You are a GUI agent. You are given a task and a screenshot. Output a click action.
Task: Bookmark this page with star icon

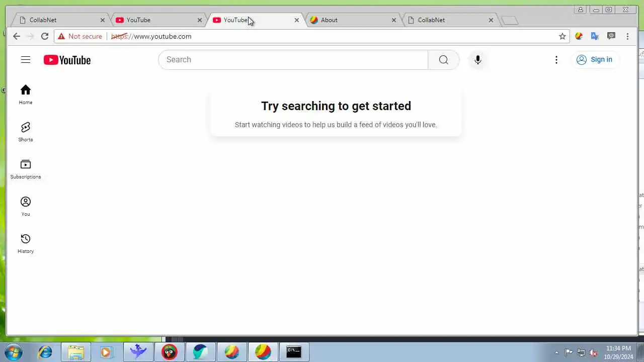tap(562, 36)
